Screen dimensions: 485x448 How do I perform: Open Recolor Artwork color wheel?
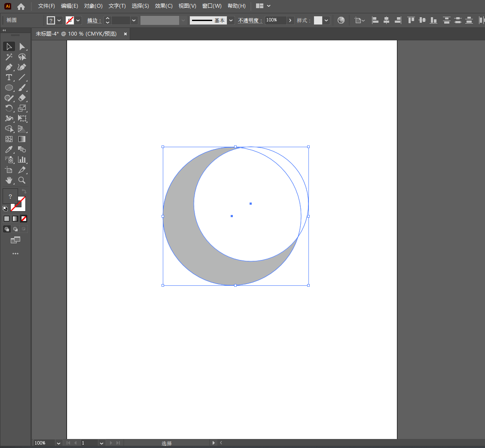tap(341, 21)
